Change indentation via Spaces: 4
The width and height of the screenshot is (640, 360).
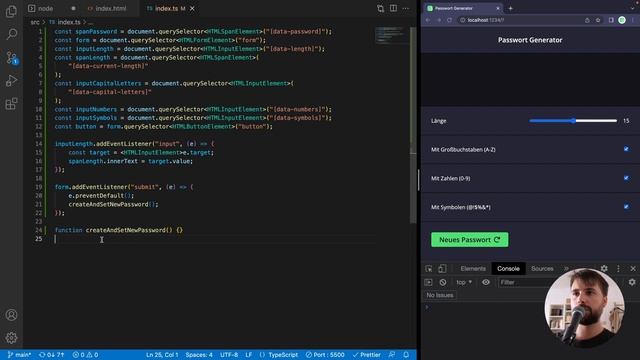pos(199,355)
